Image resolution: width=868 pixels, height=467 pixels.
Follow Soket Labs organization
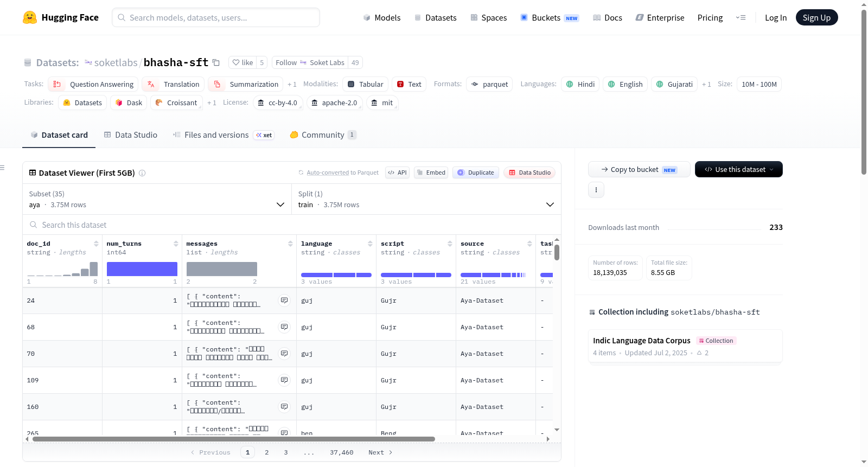click(x=310, y=62)
